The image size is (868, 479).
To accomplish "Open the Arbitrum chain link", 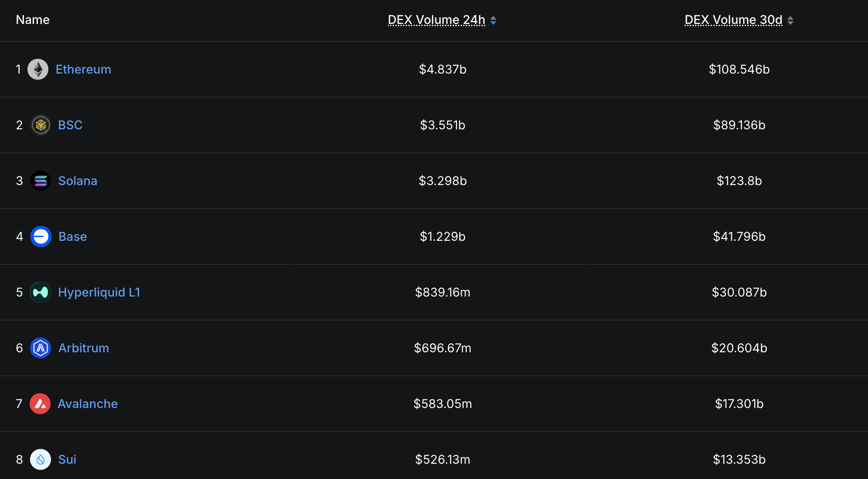I will (84, 348).
